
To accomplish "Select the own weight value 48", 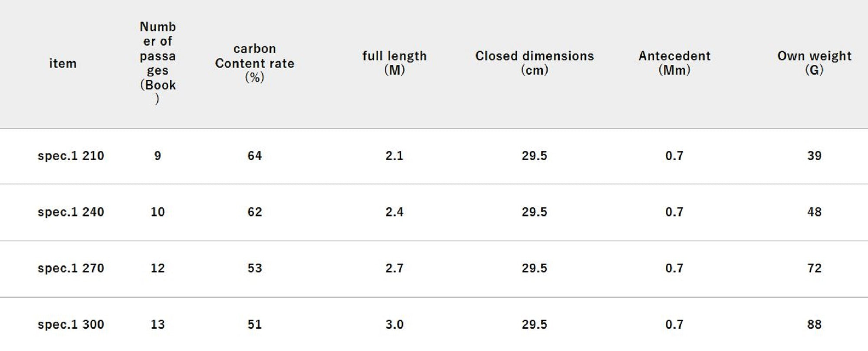I will tap(814, 212).
